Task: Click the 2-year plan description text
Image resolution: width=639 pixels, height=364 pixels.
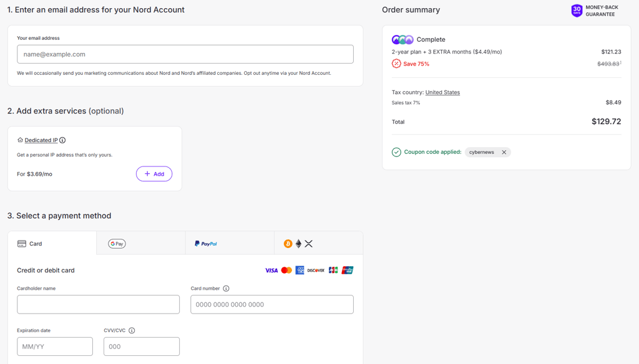Action: (x=447, y=52)
